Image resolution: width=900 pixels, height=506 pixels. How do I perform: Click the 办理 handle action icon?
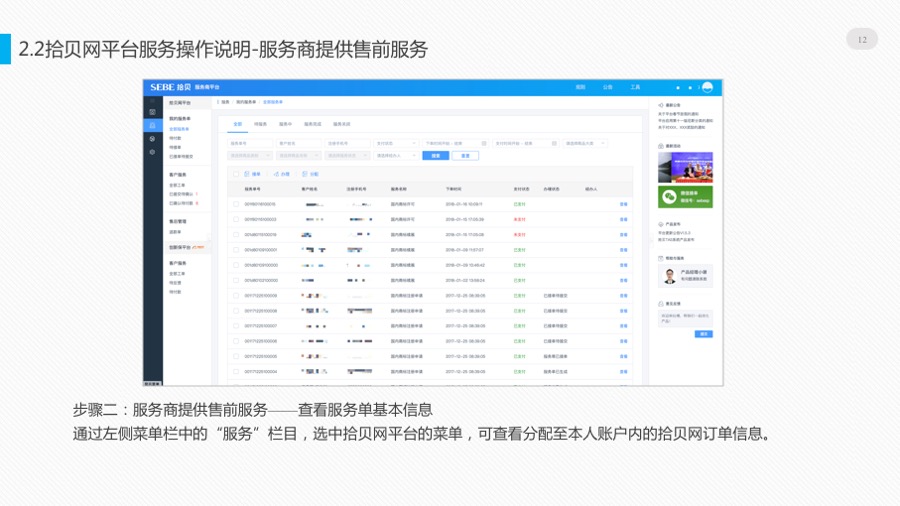tap(276, 174)
